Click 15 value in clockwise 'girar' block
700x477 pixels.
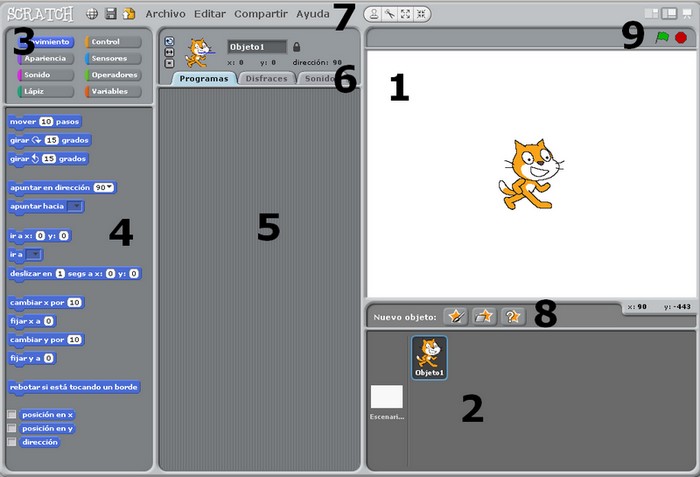pyautogui.click(x=51, y=140)
